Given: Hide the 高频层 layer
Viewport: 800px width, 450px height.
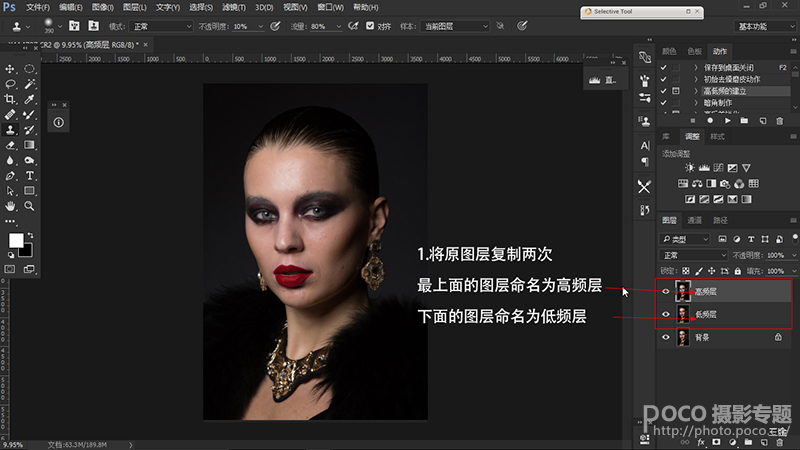Looking at the screenshot, I should pos(668,291).
